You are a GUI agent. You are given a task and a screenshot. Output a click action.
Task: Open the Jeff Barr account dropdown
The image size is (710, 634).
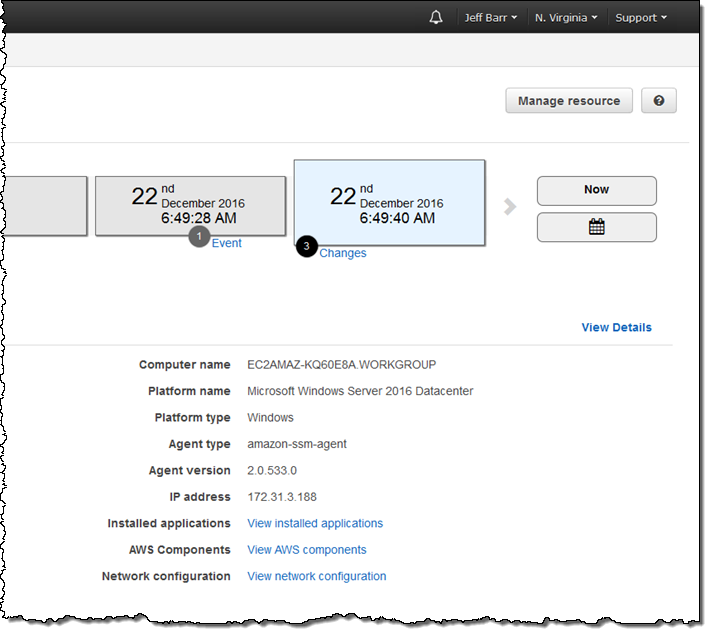(491, 18)
